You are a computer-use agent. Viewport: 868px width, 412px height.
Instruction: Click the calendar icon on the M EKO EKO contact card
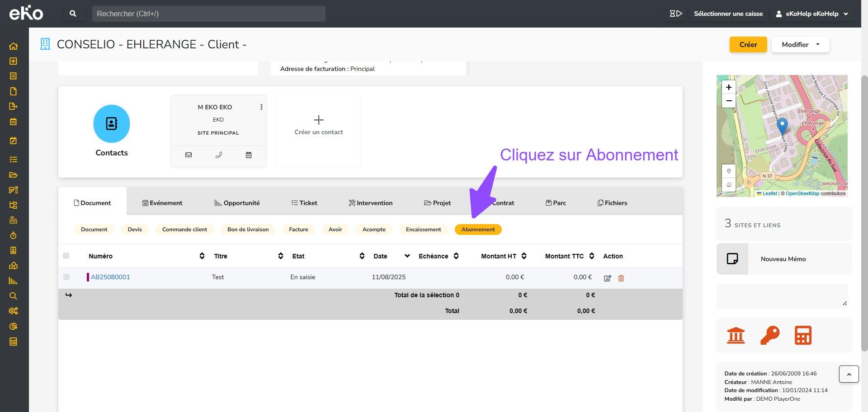[x=249, y=155]
